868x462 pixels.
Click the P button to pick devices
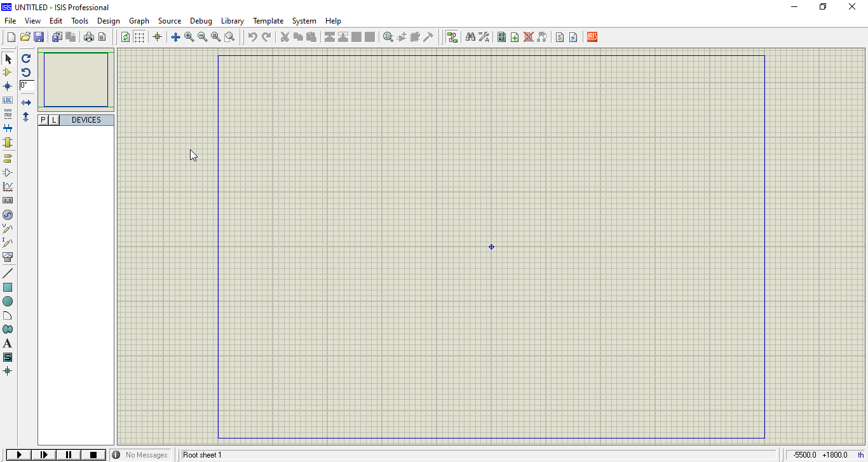[x=43, y=119]
